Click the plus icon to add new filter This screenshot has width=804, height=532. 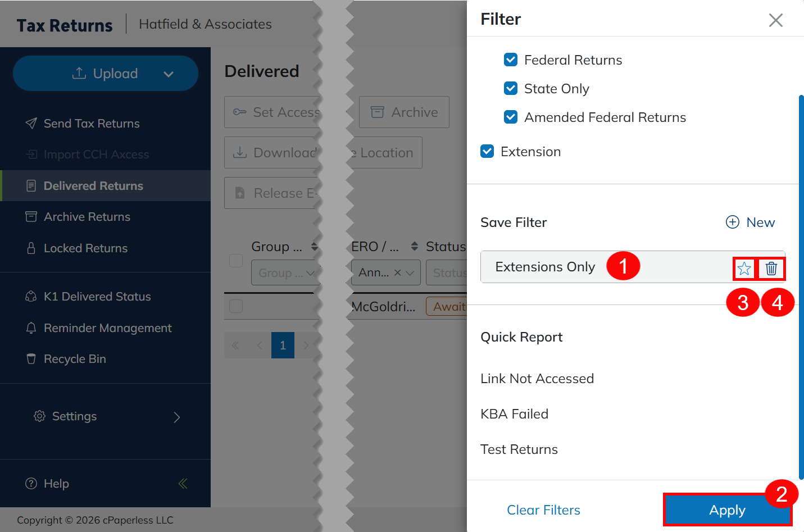733,222
